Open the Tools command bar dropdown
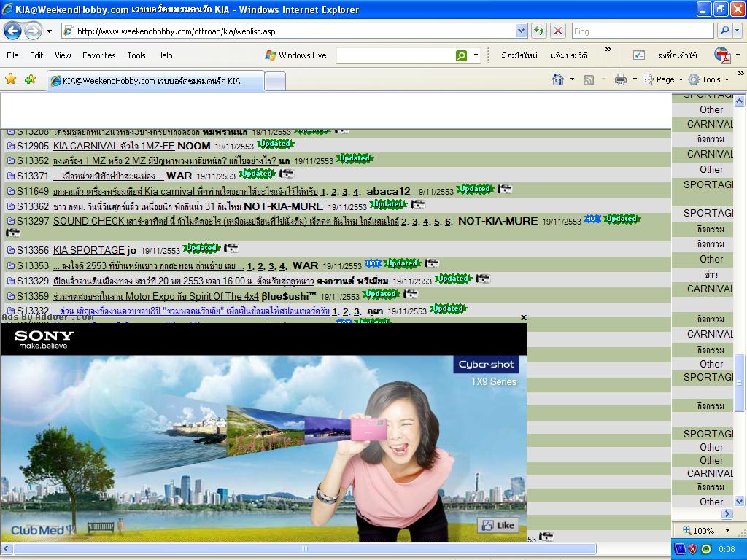 click(x=711, y=79)
